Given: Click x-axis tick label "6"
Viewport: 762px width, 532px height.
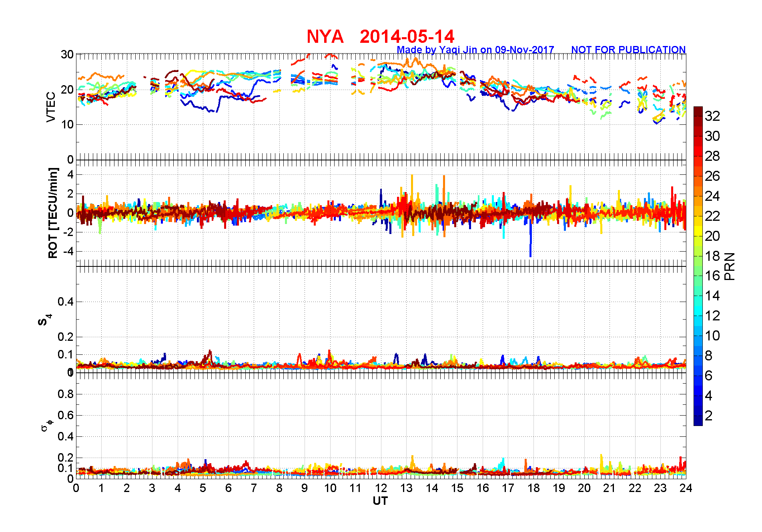Looking at the screenshot, I should click(x=229, y=488).
